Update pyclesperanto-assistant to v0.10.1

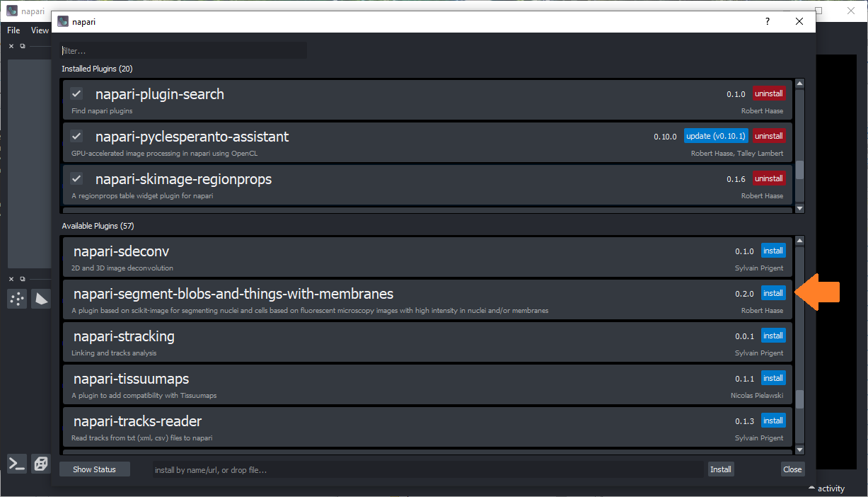click(716, 136)
